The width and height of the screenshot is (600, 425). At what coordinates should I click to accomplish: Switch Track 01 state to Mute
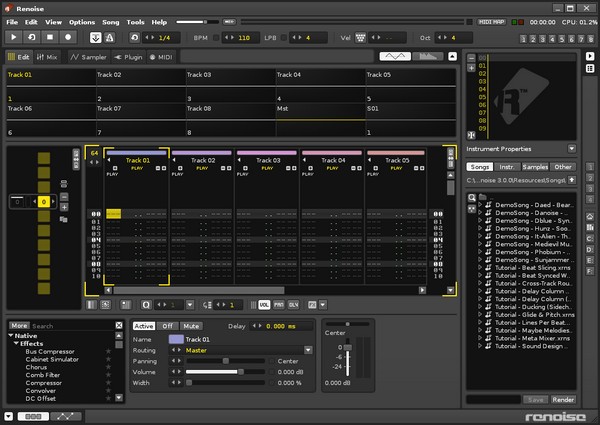coord(192,326)
